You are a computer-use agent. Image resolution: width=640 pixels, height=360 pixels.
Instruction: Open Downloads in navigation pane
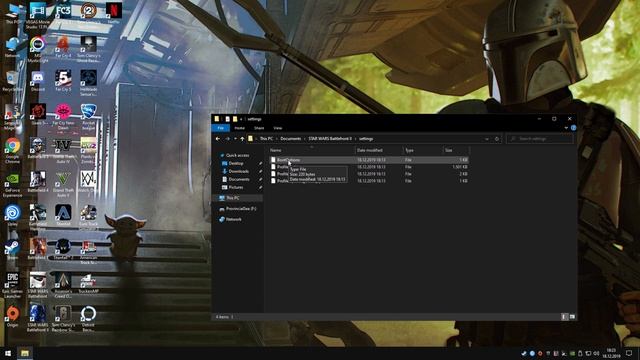coord(239,171)
